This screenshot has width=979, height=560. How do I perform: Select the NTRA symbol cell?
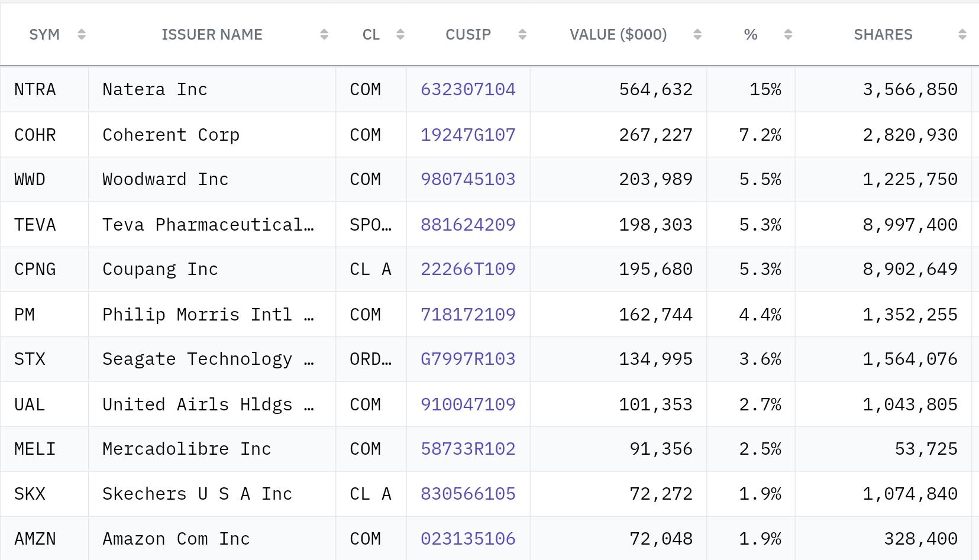(x=44, y=89)
